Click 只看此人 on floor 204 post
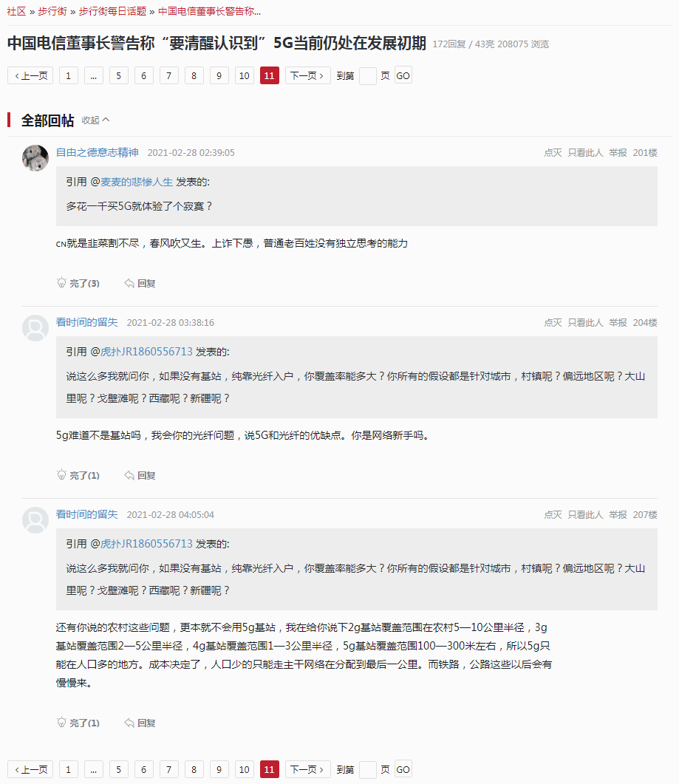679x784 pixels. pyautogui.click(x=585, y=323)
